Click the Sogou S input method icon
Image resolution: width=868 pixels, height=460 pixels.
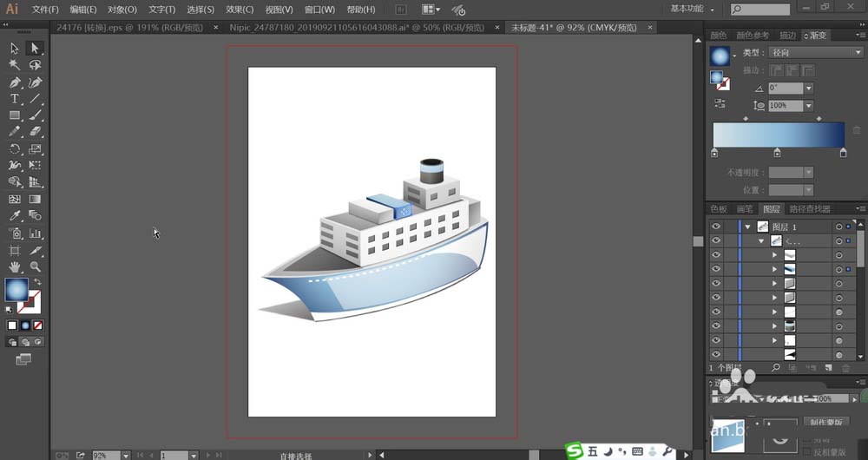pos(575,451)
